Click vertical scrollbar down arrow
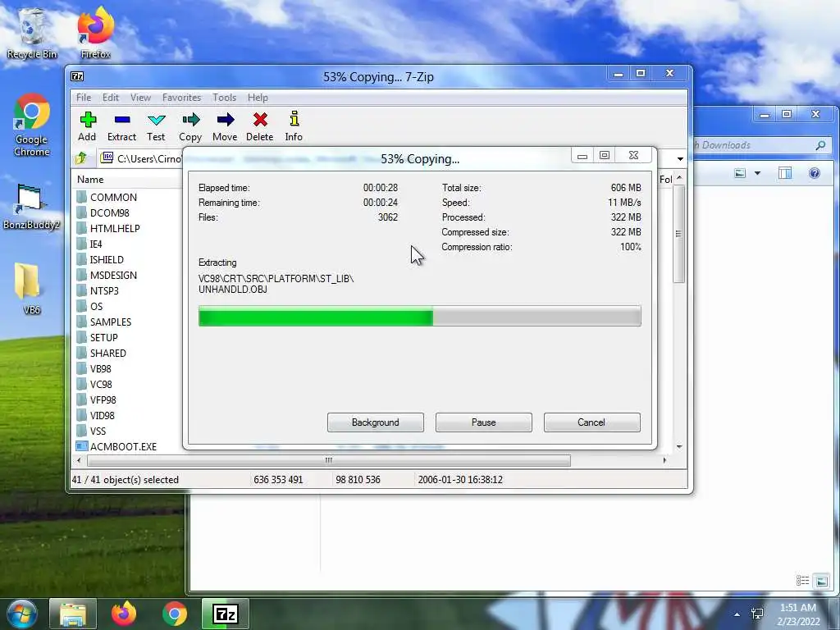 point(679,446)
